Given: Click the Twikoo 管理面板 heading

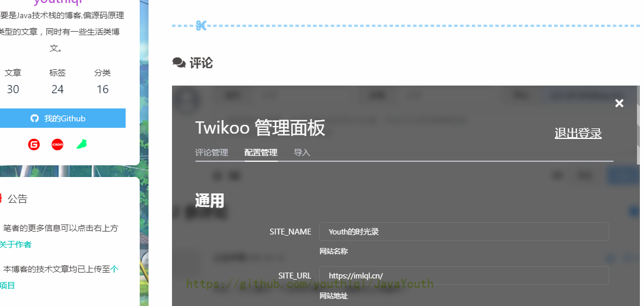Looking at the screenshot, I should click(x=260, y=128).
